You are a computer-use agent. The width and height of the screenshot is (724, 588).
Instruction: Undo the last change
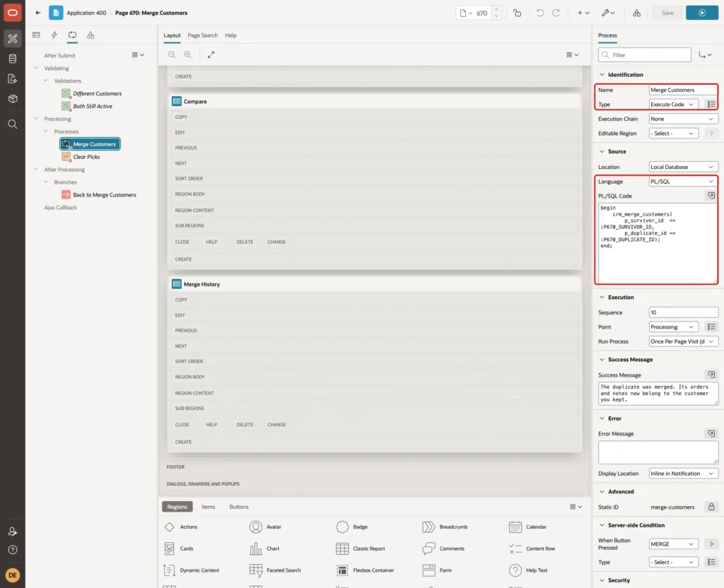[539, 13]
